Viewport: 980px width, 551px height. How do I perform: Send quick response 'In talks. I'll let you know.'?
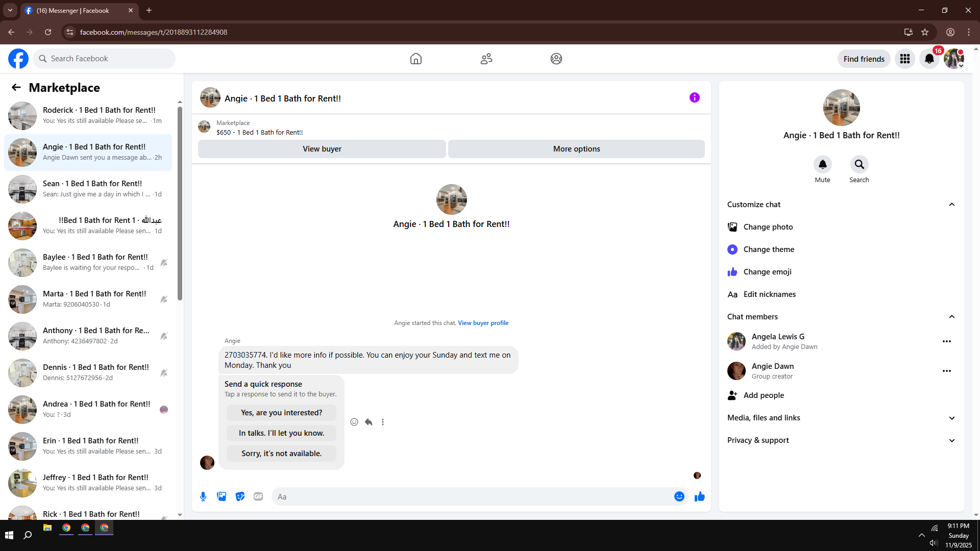click(x=282, y=433)
